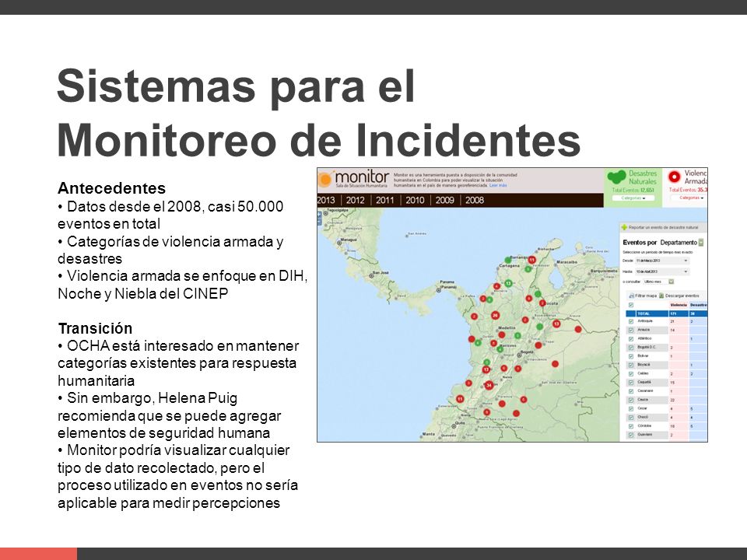Click the green plus icon beside Reportar
This screenshot has height=560, width=747.
pyautogui.click(x=624, y=228)
